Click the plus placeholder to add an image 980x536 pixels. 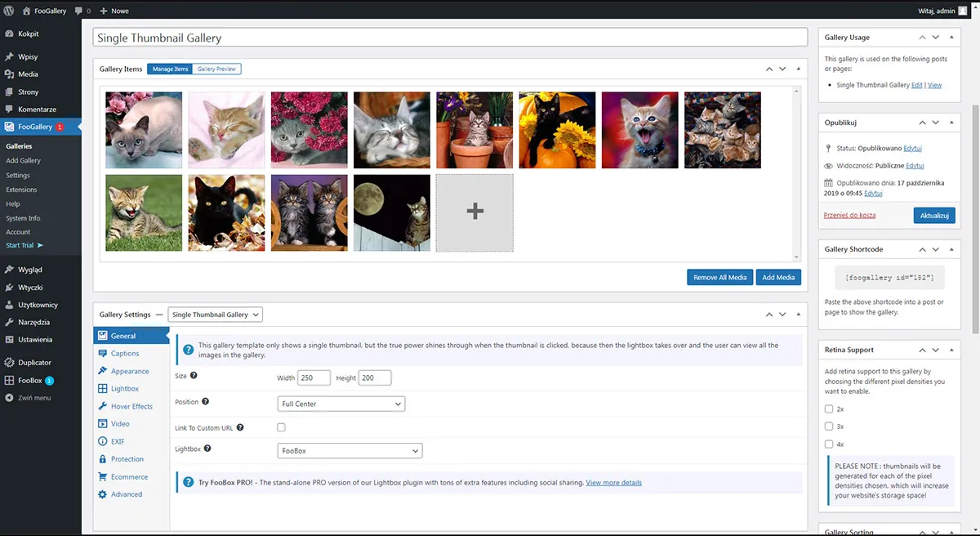[x=474, y=212]
